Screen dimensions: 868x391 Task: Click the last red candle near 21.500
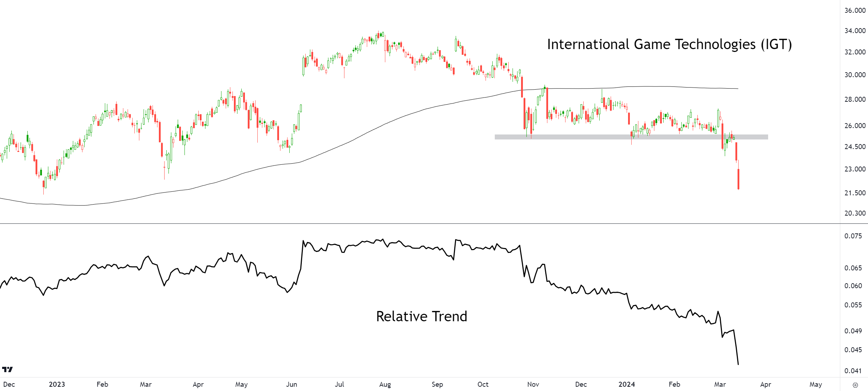point(738,179)
